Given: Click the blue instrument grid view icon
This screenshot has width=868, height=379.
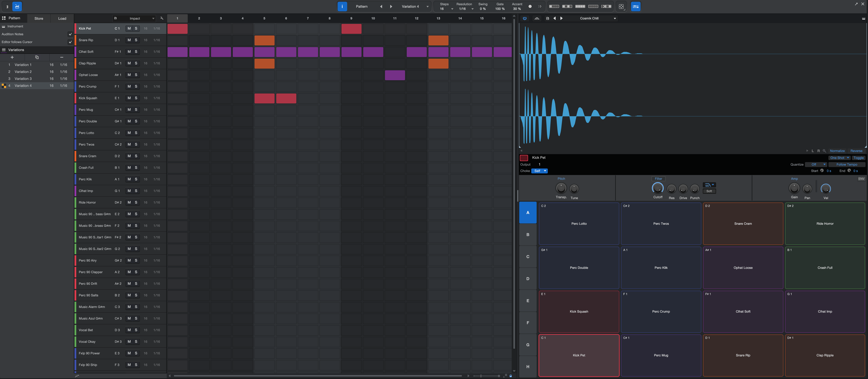Looking at the screenshot, I should click(635, 6).
